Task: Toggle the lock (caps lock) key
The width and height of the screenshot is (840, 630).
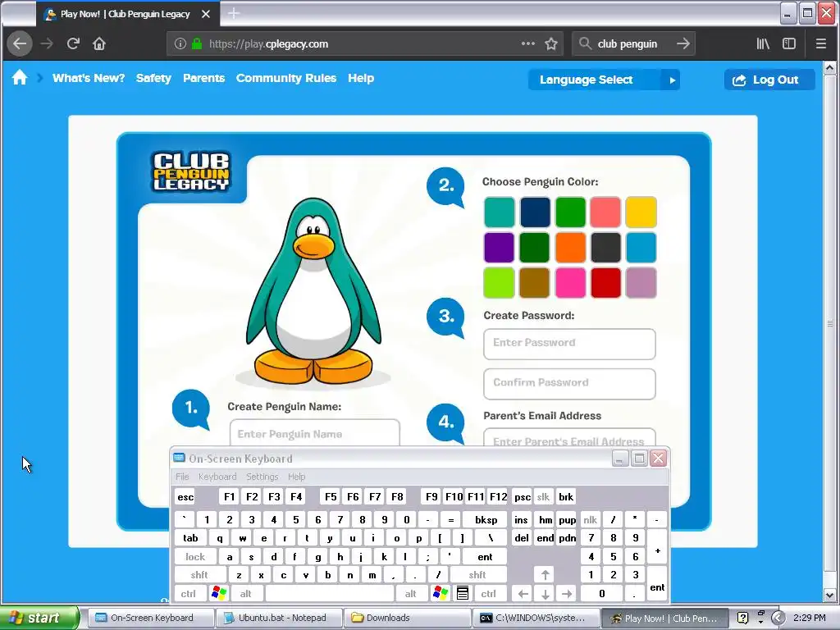Action: pyautogui.click(x=195, y=557)
